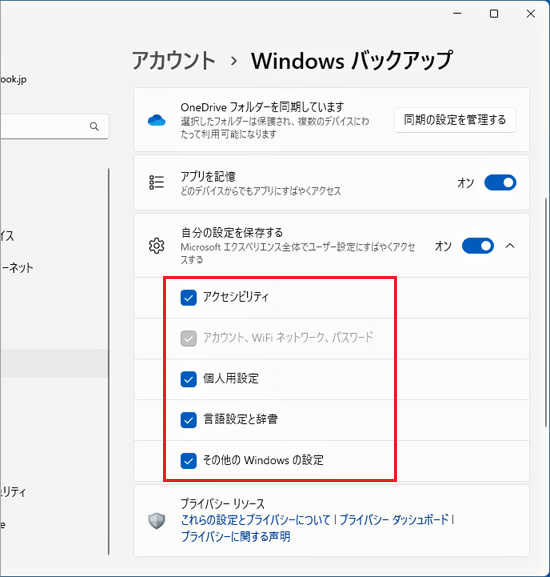Click the main pane vertical scrollbar

[547, 313]
